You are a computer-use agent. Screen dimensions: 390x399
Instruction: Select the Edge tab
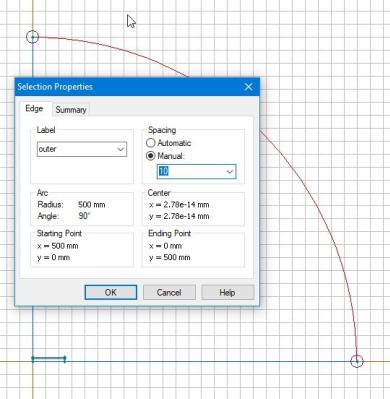click(x=34, y=109)
